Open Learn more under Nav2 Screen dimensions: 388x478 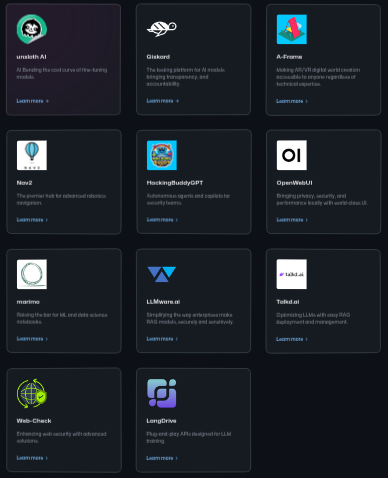coord(32,220)
